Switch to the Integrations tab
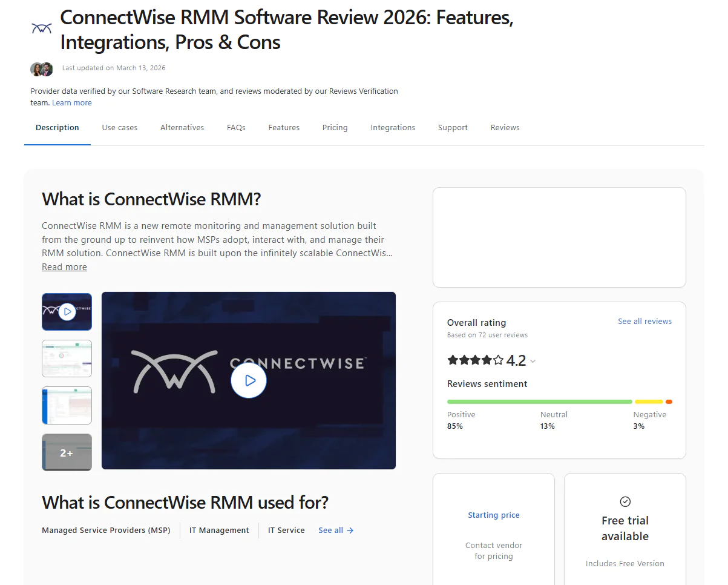 [393, 128]
